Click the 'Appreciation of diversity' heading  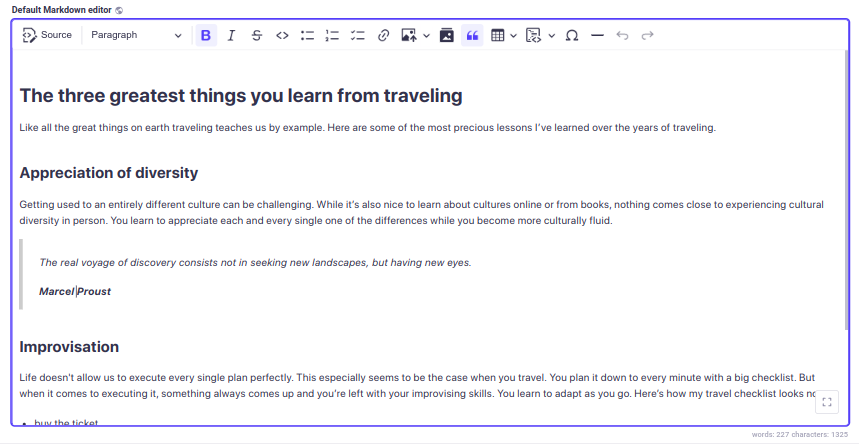tap(108, 173)
